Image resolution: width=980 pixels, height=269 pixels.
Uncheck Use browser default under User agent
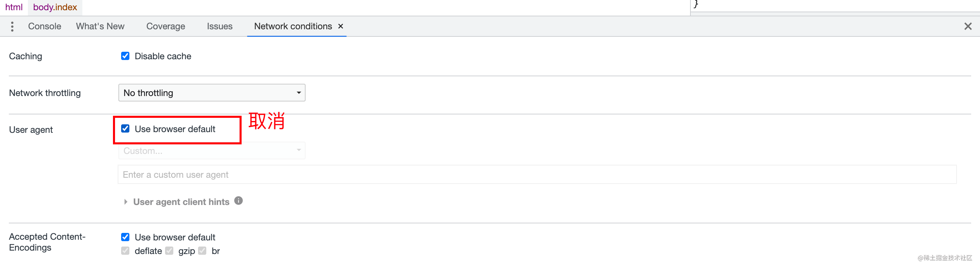point(125,129)
